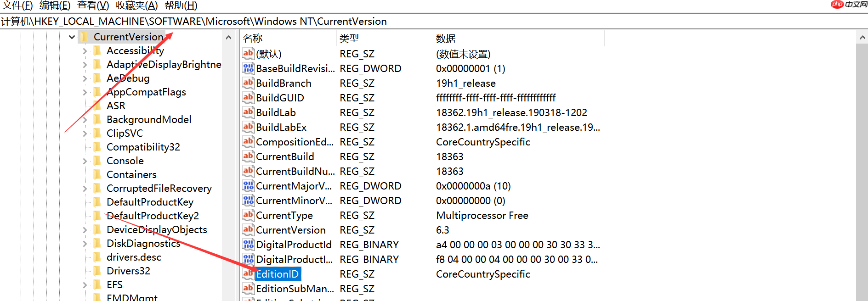The width and height of the screenshot is (868, 301).
Task: Click the folder icon of Containers key
Action: pyautogui.click(x=97, y=174)
